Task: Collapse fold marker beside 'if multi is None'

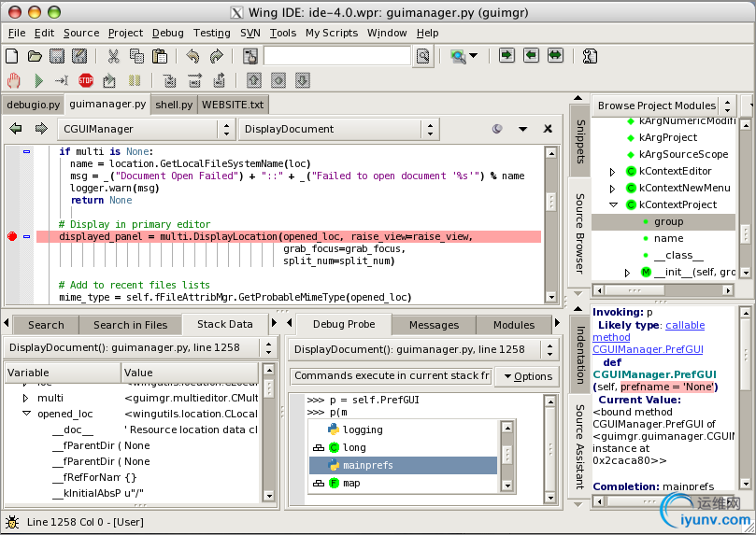Action: click(x=26, y=151)
